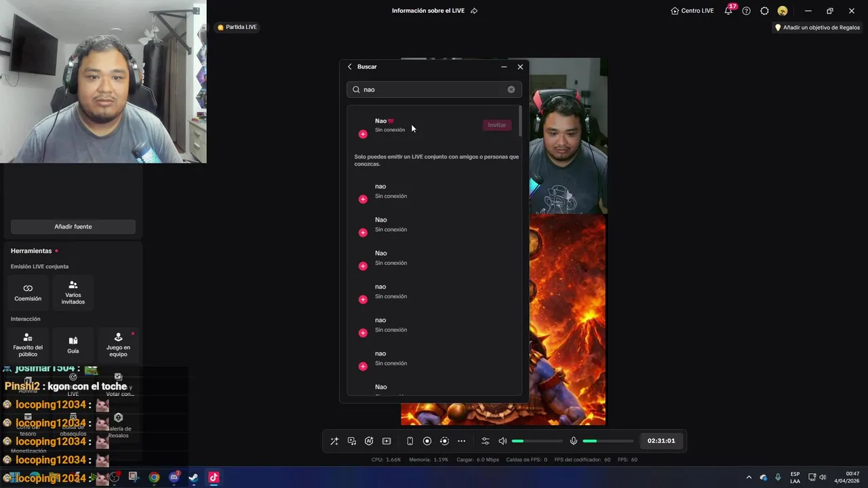Click the portrait stream preview
Image resolution: width=868 pixels, height=488 pixels.
point(504,242)
